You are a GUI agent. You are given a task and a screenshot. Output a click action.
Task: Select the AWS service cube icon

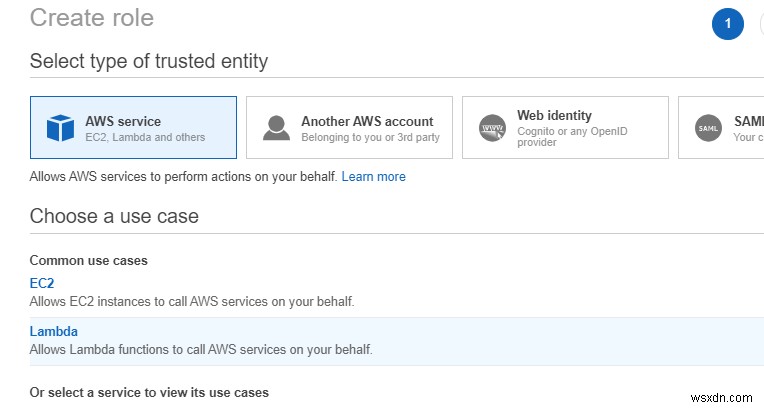[x=60, y=128]
